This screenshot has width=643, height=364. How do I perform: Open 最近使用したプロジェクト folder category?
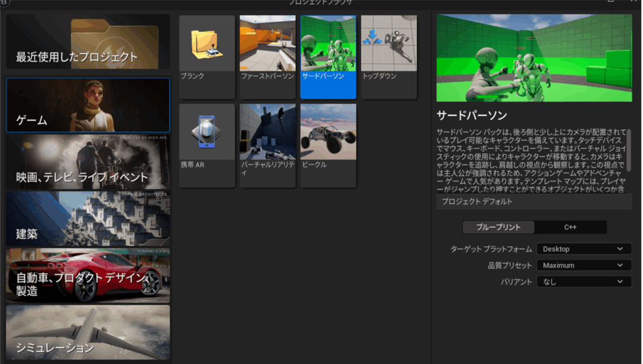click(x=88, y=41)
